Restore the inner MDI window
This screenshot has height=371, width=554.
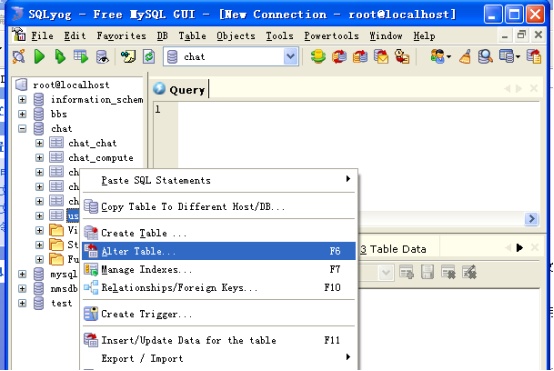pyautogui.click(x=521, y=35)
